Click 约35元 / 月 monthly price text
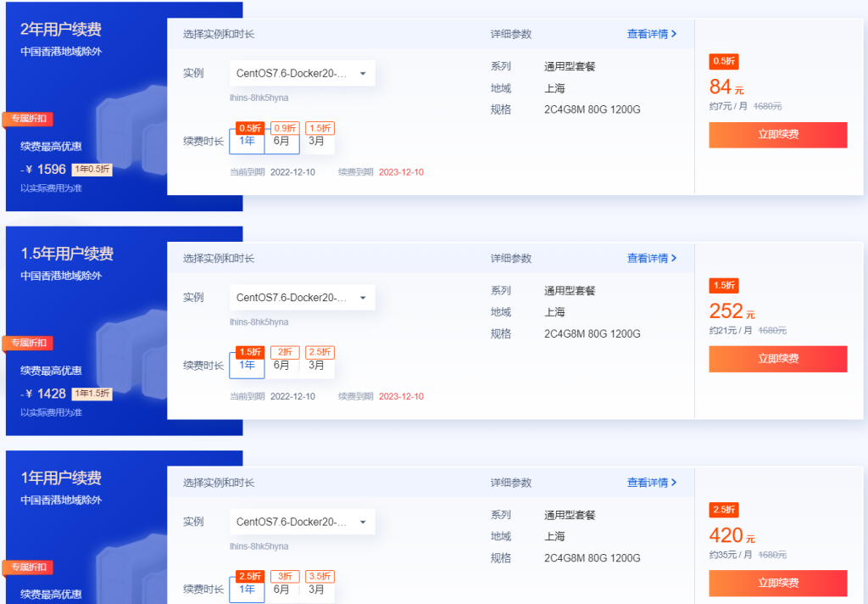The image size is (868, 604). [x=730, y=555]
